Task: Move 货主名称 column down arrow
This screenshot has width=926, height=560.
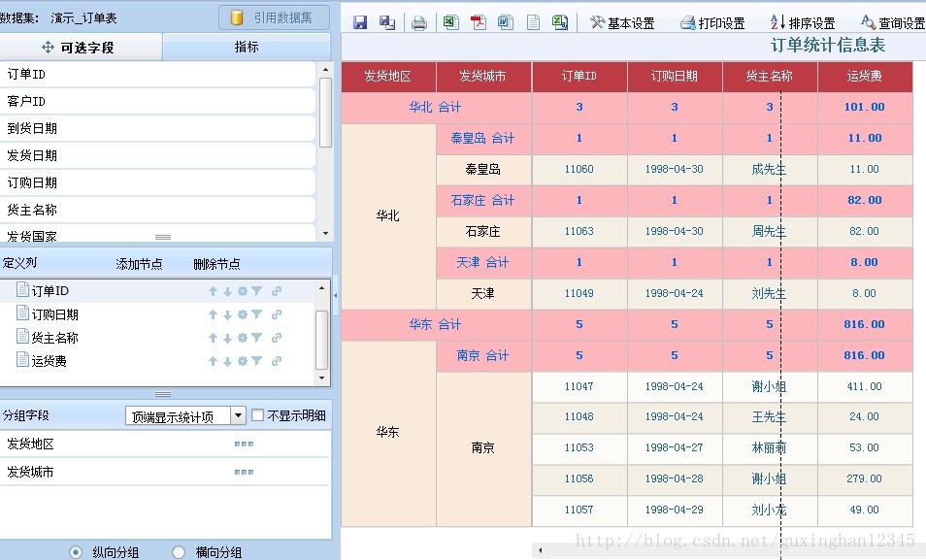Action: [227, 338]
